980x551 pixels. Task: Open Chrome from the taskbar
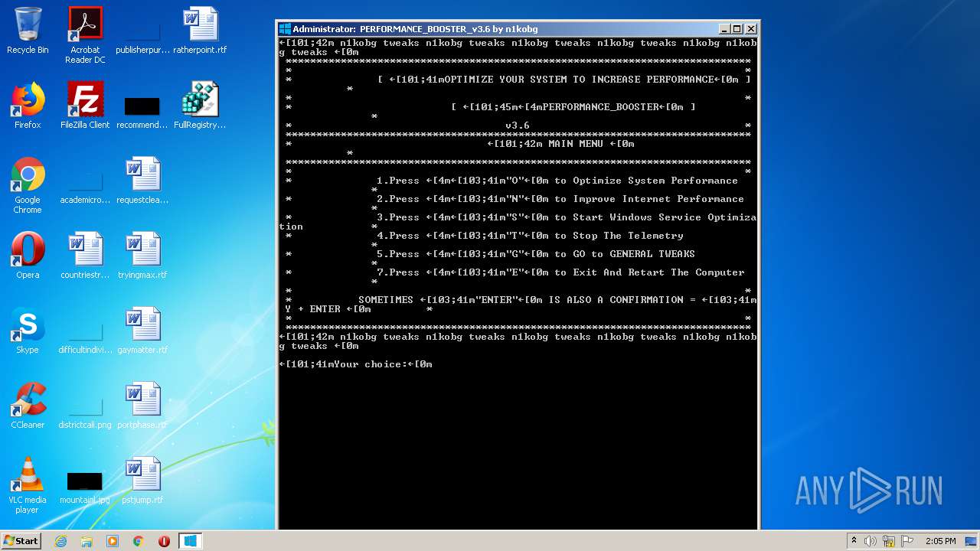click(139, 541)
